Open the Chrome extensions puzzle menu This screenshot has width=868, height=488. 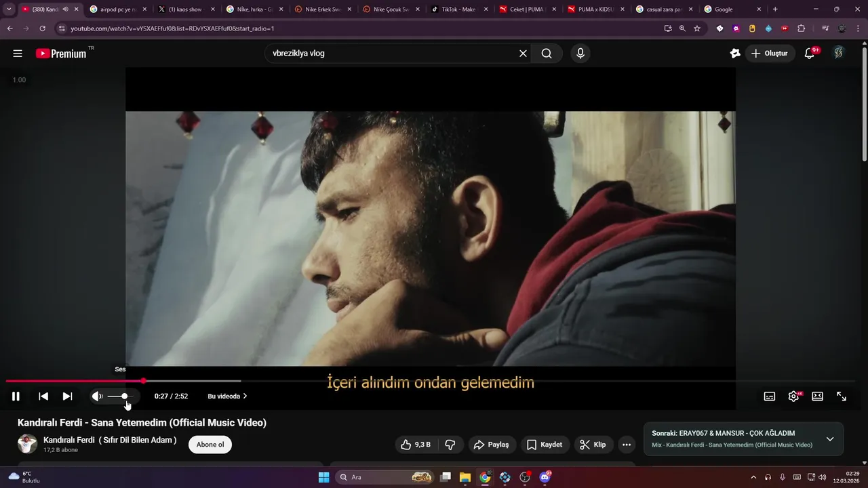tap(801, 28)
